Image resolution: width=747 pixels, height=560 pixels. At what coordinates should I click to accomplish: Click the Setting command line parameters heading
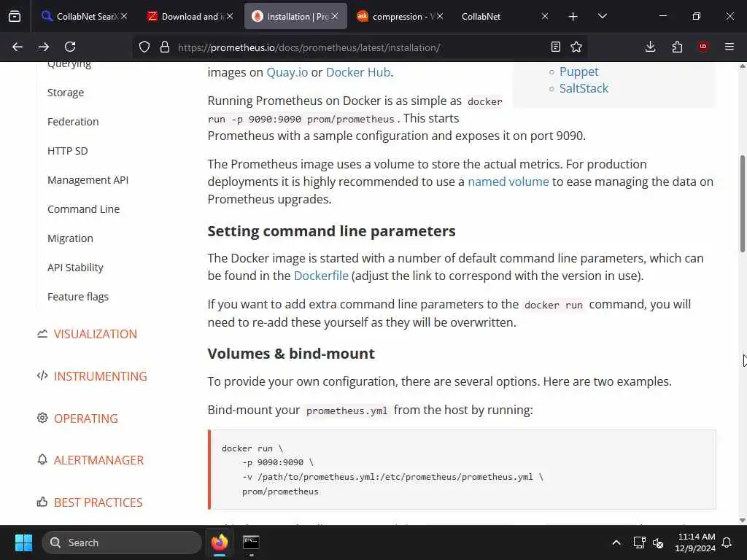click(332, 231)
